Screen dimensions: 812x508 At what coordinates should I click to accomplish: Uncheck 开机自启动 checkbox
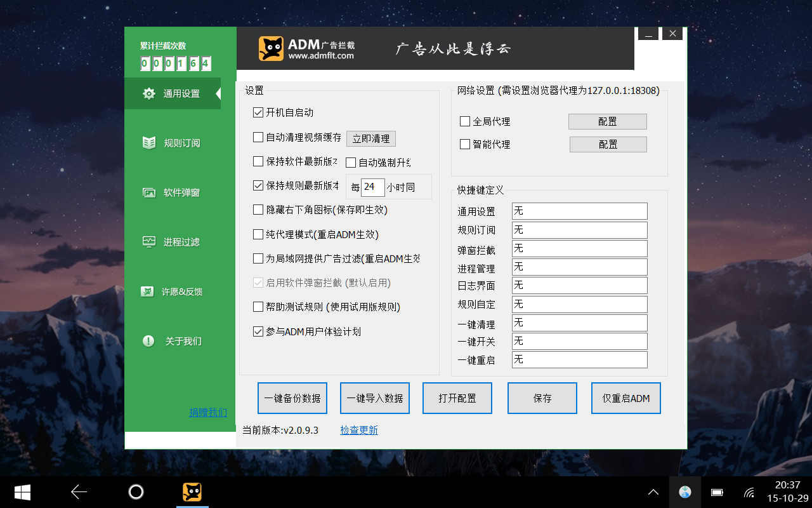click(258, 112)
